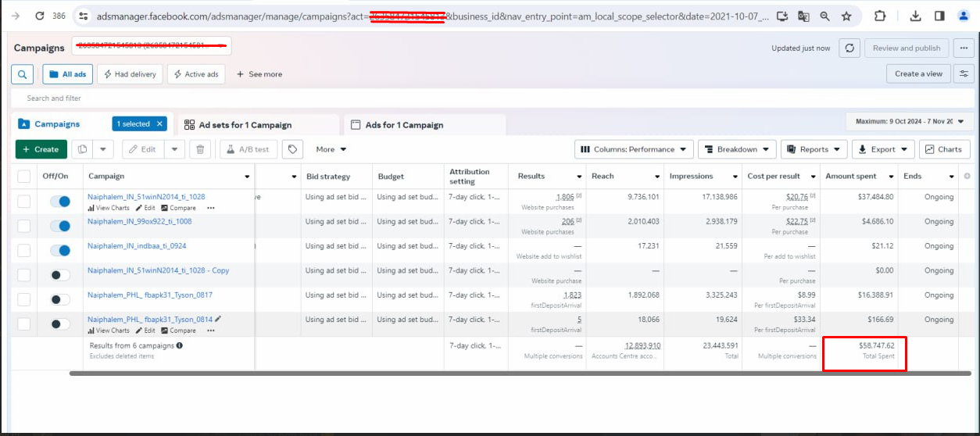980x436 pixels.
Task: Click the Create a view button
Action: click(x=918, y=73)
